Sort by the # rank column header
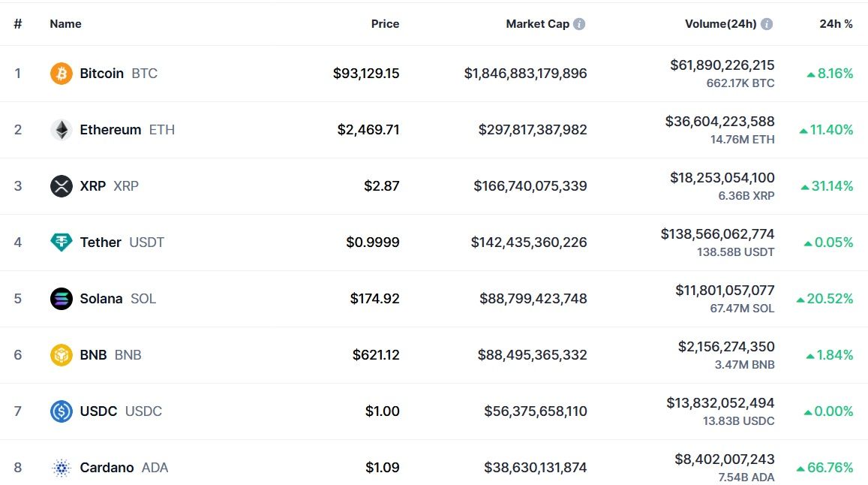Screen dimensions: 868x485 [x=18, y=24]
